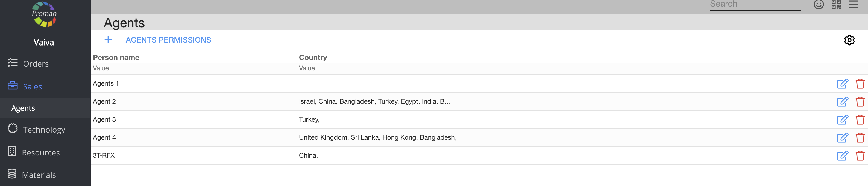The height and width of the screenshot is (186, 868).
Task: Expand the Resources sidebar section
Action: click(40, 152)
